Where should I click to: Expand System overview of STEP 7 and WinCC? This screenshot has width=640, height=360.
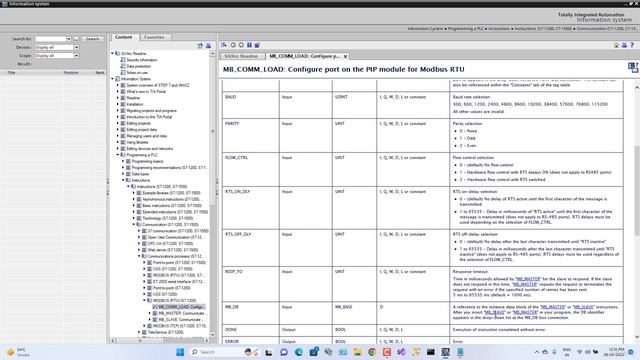pyautogui.click(x=118, y=85)
